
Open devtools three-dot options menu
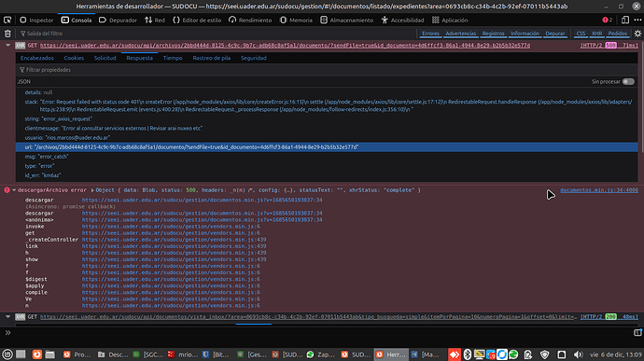click(x=637, y=20)
